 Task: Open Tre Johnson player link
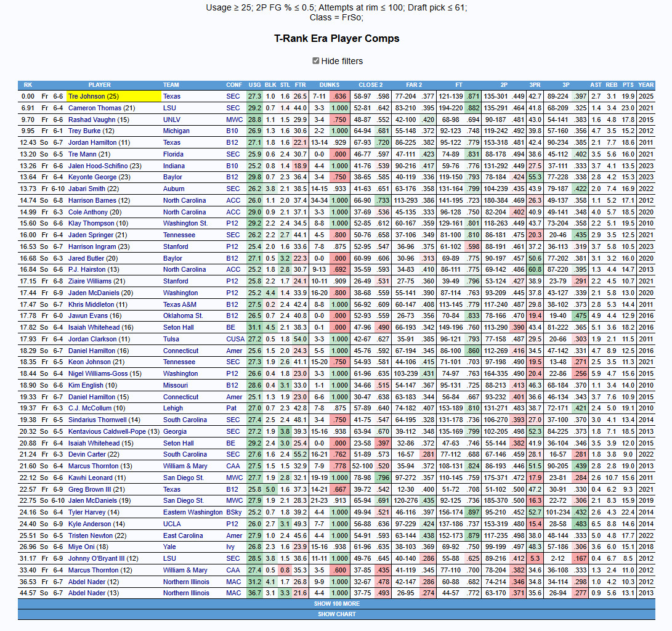click(x=94, y=96)
